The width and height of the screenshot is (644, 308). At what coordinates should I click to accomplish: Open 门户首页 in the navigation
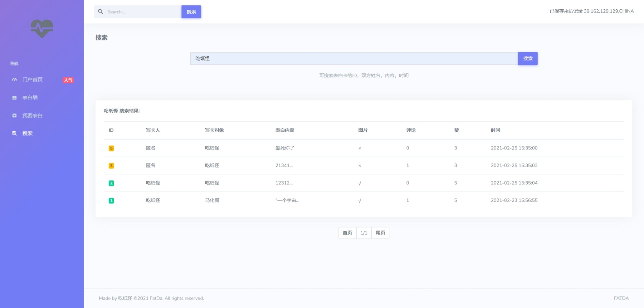point(32,80)
